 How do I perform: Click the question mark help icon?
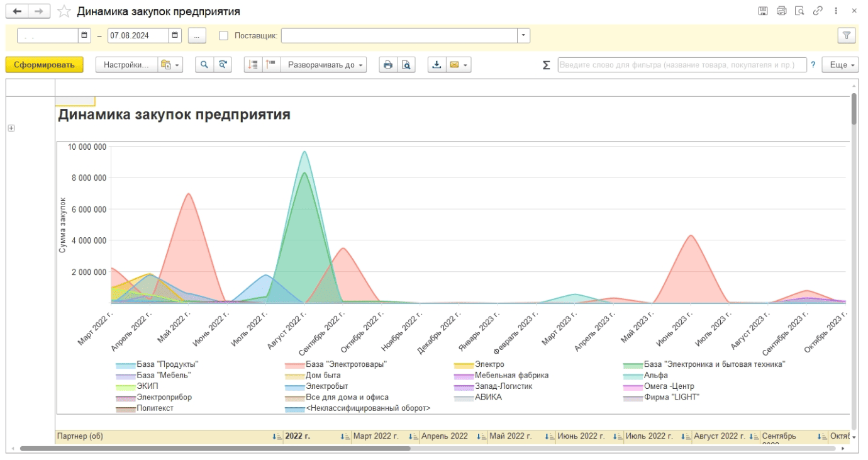coord(813,65)
